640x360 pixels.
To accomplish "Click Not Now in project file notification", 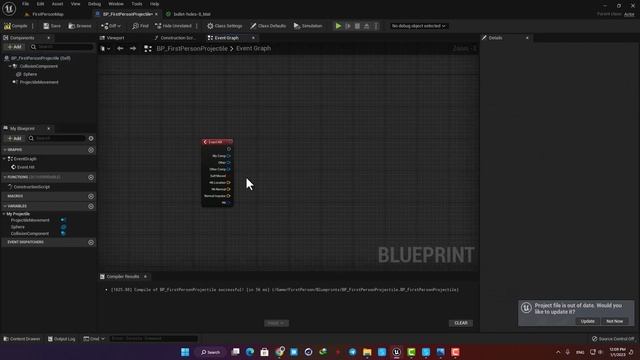I will point(614,321).
